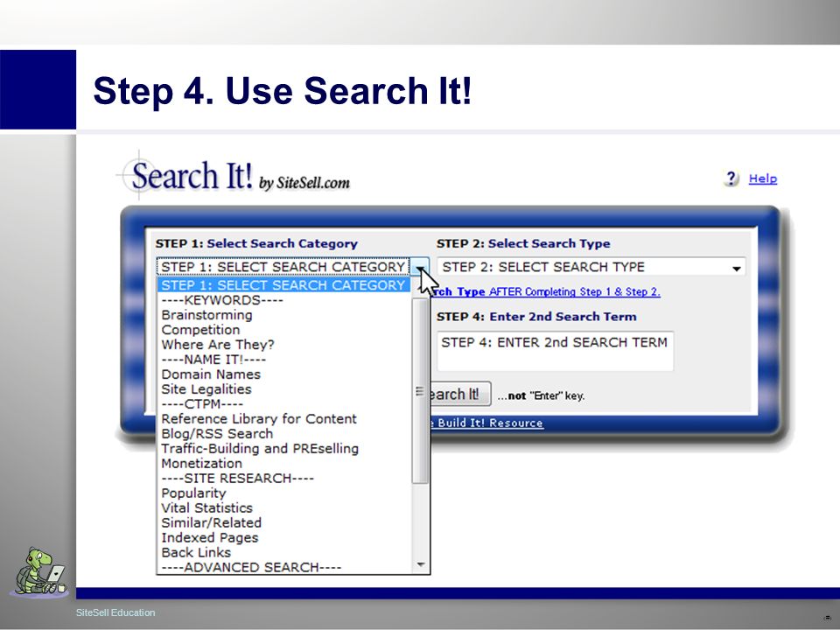Click the Help question mark icon

[x=731, y=178]
